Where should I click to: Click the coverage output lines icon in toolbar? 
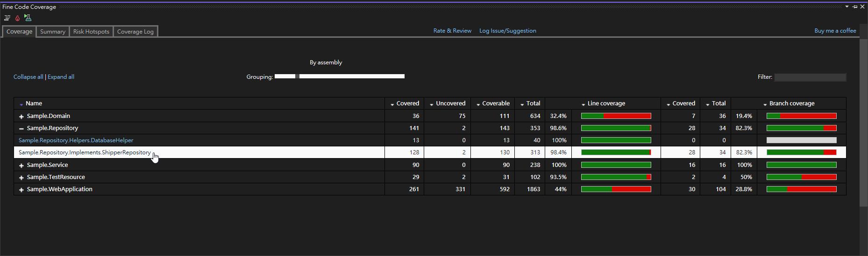(7, 18)
